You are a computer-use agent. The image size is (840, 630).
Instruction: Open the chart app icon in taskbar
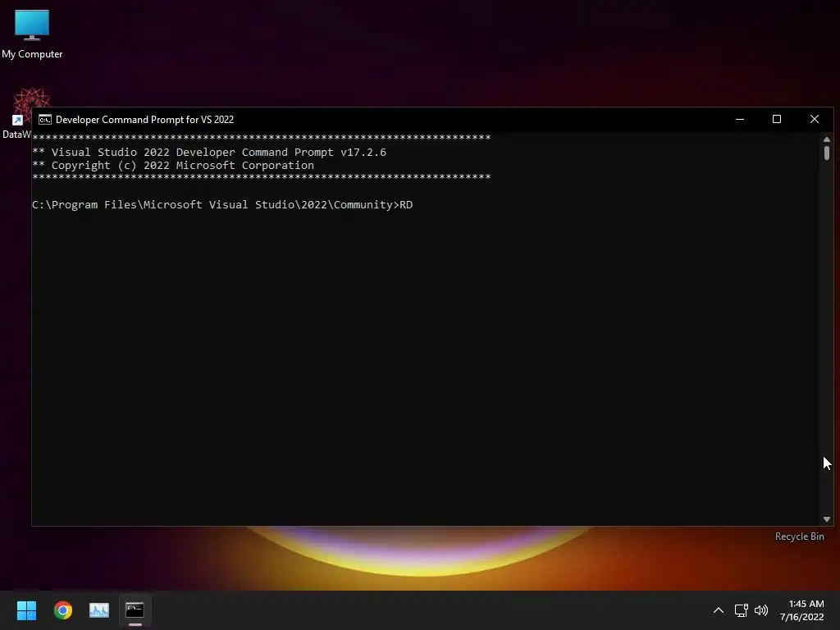99,610
